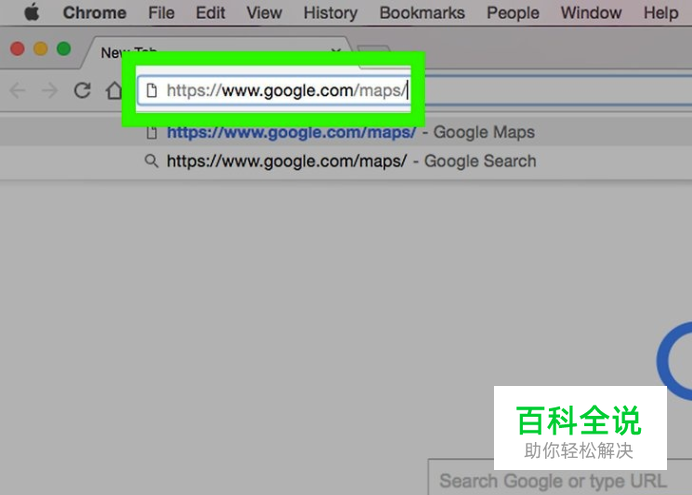
Task: Open the People menu
Action: coord(513,13)
